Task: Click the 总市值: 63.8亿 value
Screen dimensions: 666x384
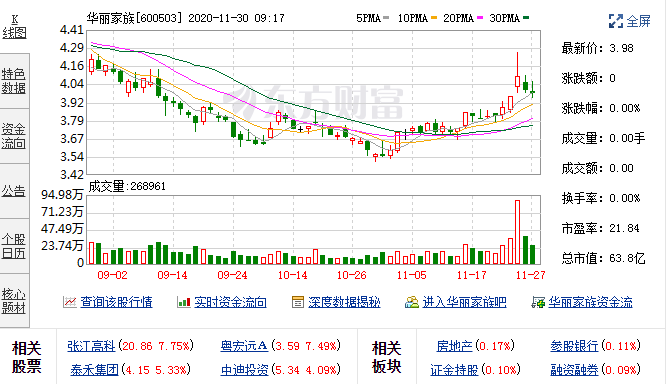Action: pyautogui.click(x=627, y=258)
